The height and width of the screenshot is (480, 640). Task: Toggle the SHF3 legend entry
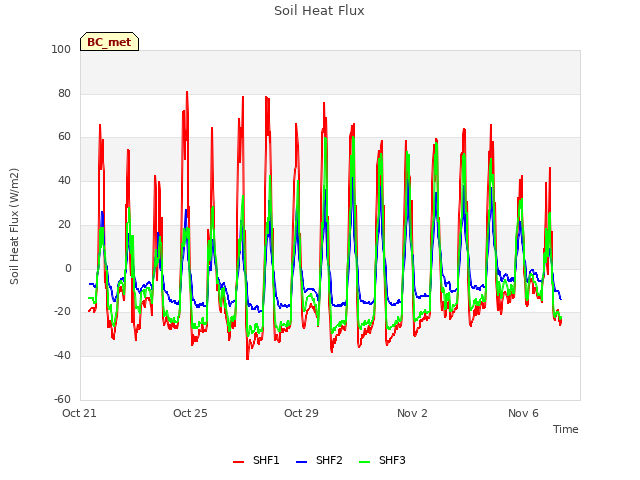(x=382, y=460)
